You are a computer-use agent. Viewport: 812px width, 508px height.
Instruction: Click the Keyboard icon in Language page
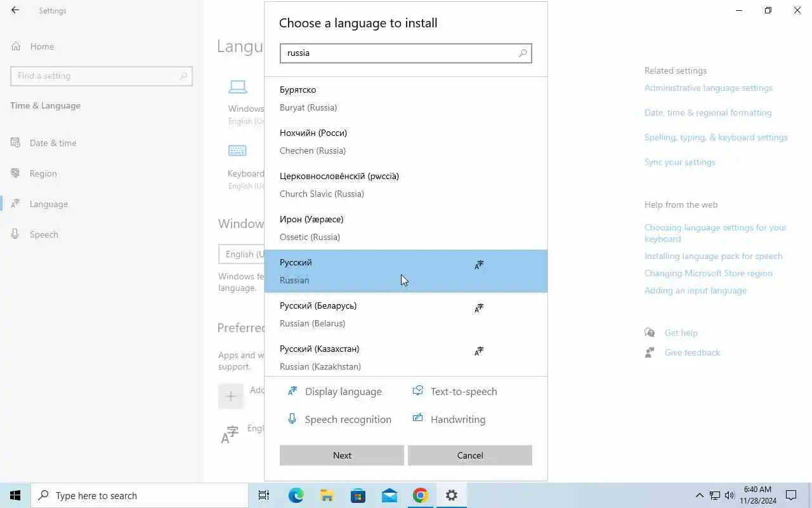point(238,150)
